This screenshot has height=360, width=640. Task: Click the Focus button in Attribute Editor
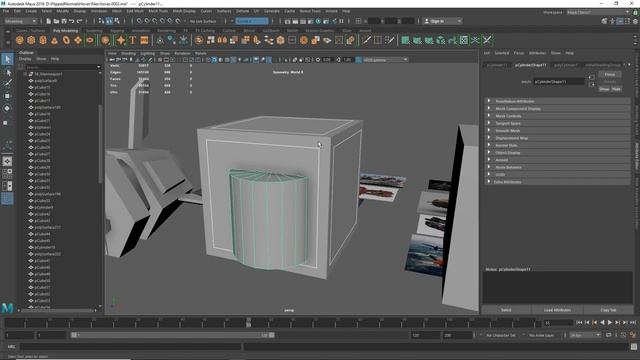pos(610,74)
